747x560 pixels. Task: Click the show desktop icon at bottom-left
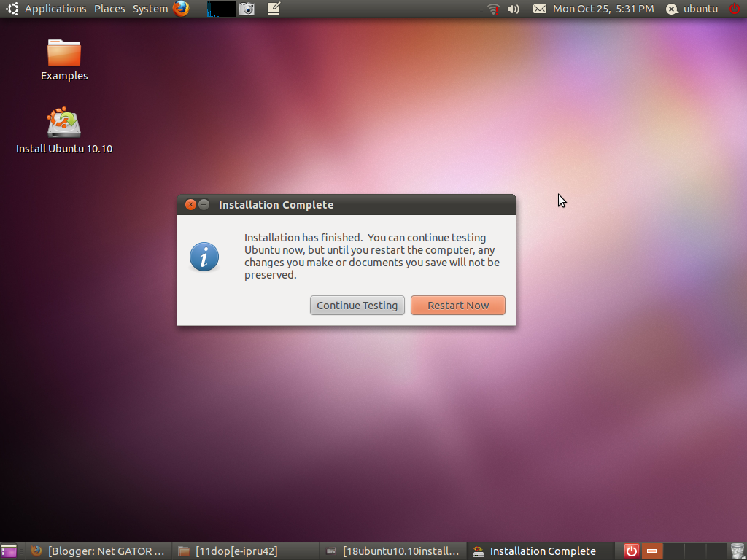tap(9, 551)
